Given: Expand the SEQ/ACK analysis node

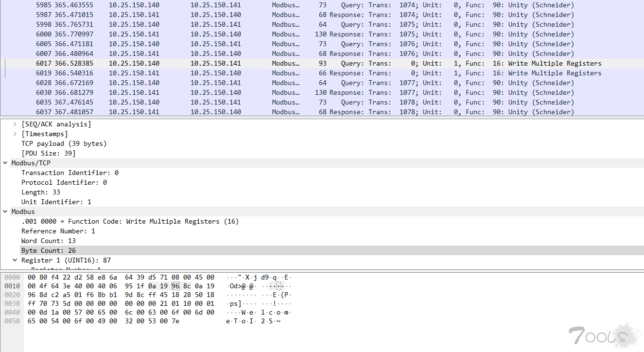Looking at the screenshot, I should pos(15,124).
